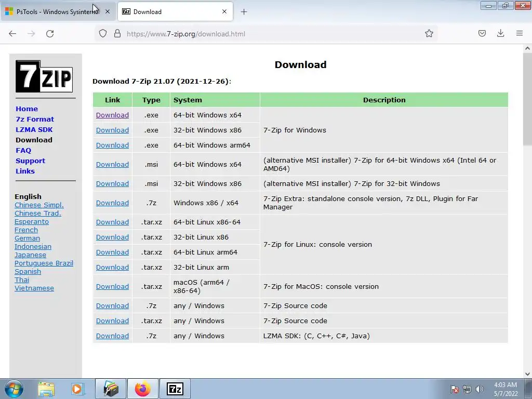
Task: Switch language to German
Action: coord(27,238)
